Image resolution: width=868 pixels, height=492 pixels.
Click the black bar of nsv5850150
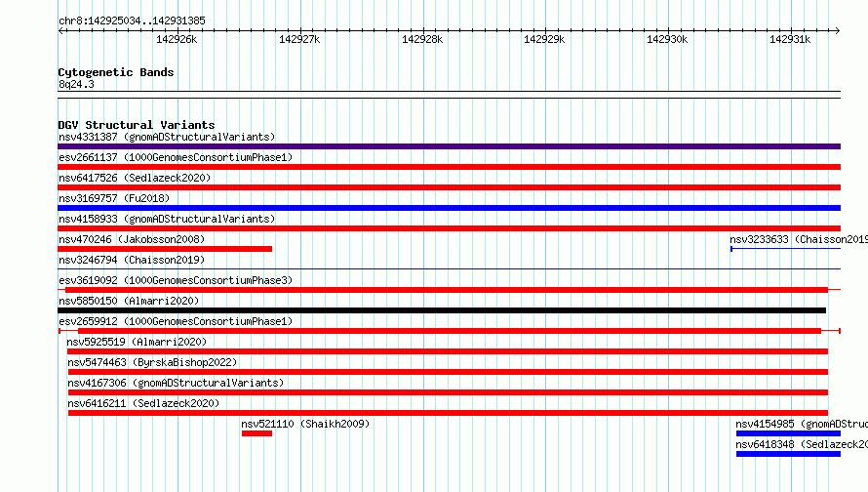coord(442,310)
